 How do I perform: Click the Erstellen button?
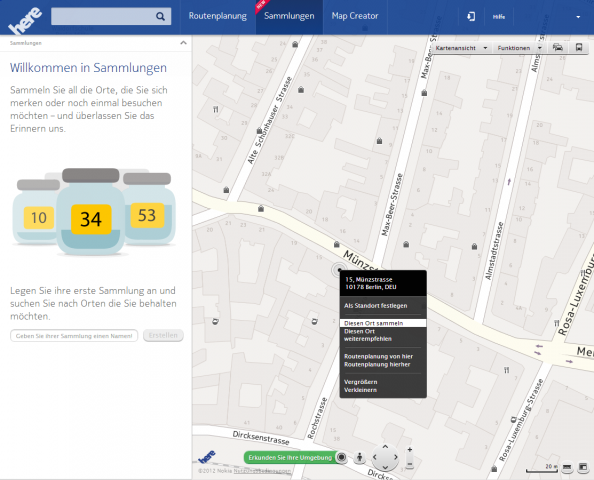[163, 335]
